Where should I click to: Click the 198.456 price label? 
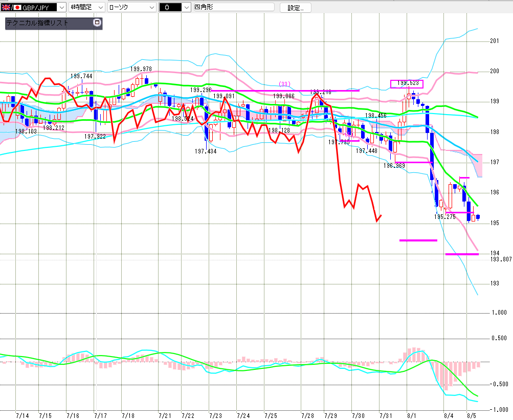(x=375, y=116)
